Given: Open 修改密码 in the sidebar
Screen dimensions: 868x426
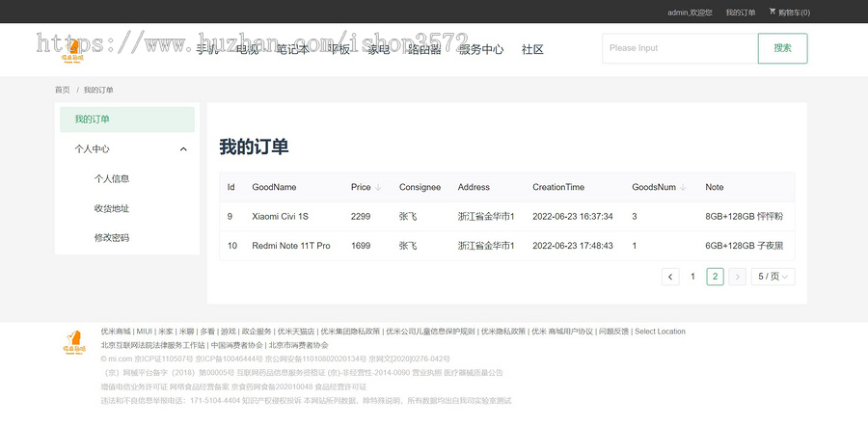Looking at the screenshot, I should point(112,238).
